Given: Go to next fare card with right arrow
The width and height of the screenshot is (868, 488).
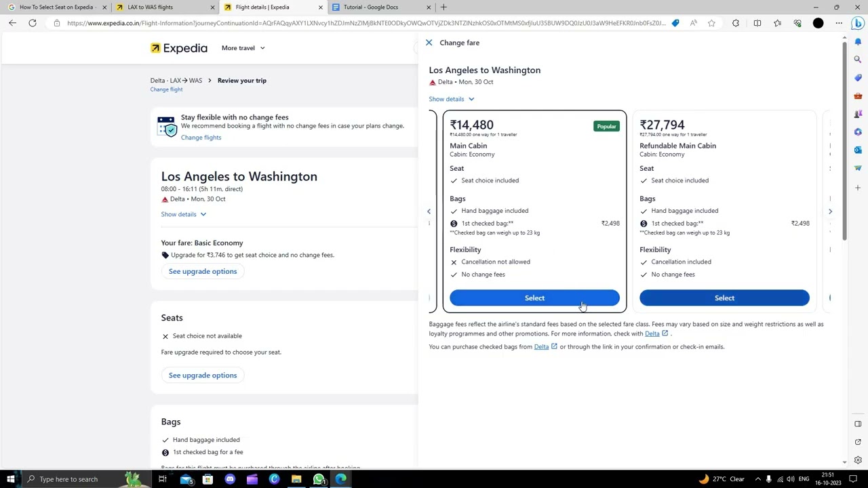Looking at the screenshot, I should [x=830, y=211].
